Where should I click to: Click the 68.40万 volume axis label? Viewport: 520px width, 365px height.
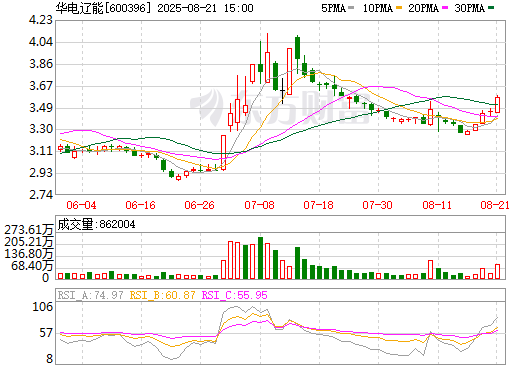32,266
